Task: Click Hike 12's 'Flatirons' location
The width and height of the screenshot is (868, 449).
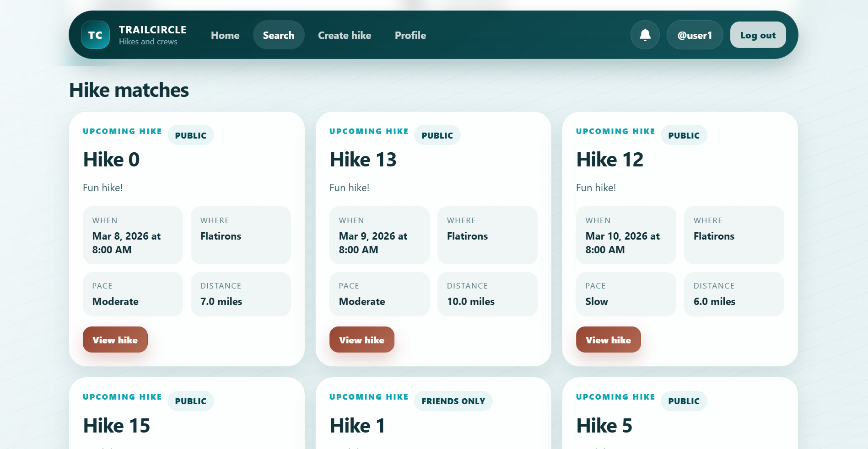Action: [x=714, y=236]
